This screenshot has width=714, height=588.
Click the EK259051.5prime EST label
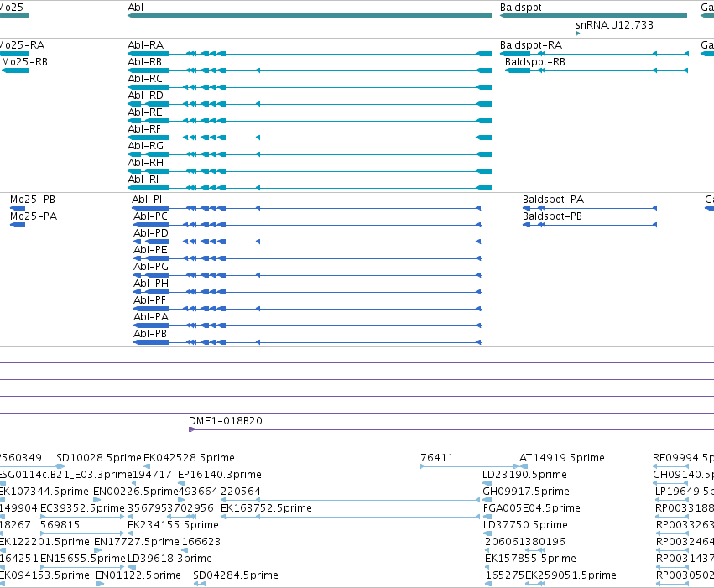coord(571,575)
